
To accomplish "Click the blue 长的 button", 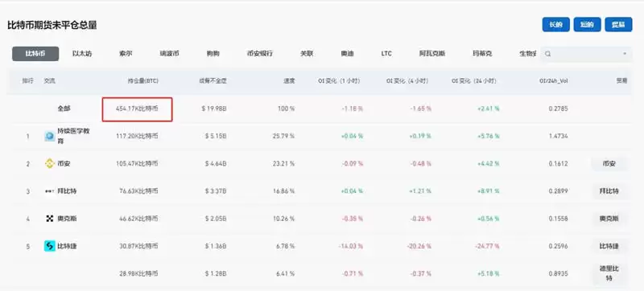I will point(555,25).
